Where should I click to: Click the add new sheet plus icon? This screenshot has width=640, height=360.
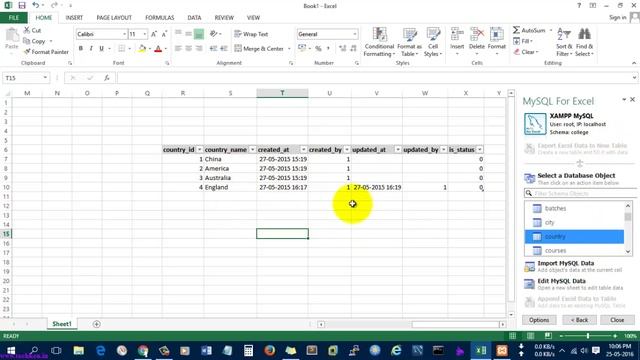[97, 324]
